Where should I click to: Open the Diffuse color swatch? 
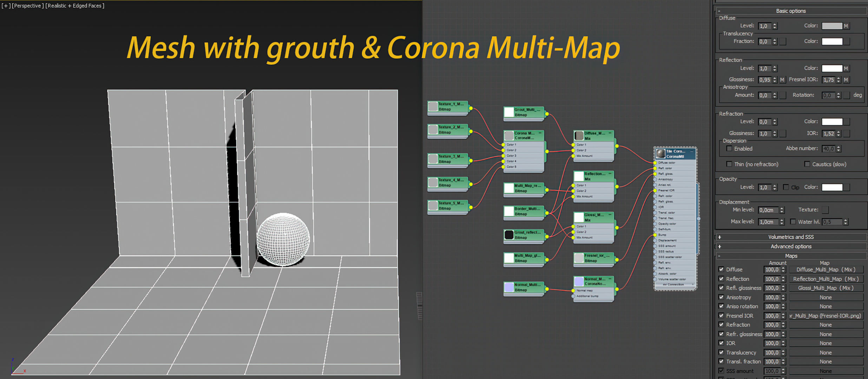832,26
